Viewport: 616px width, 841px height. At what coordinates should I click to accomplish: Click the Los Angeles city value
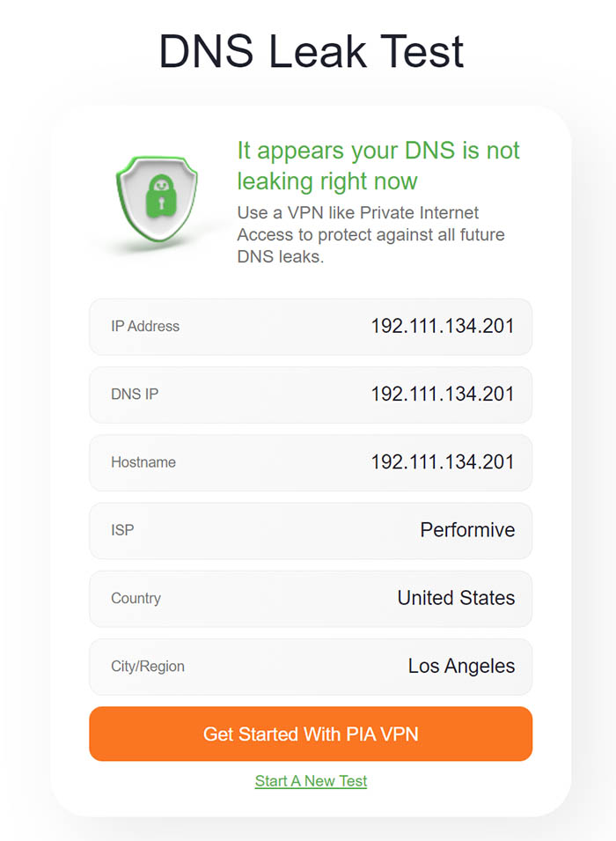point(461,667)
